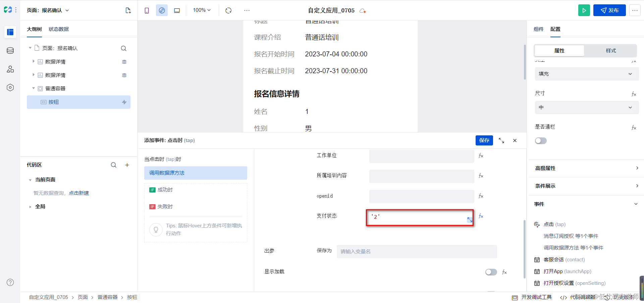Click the 打开App (launchApp) event

568,271
